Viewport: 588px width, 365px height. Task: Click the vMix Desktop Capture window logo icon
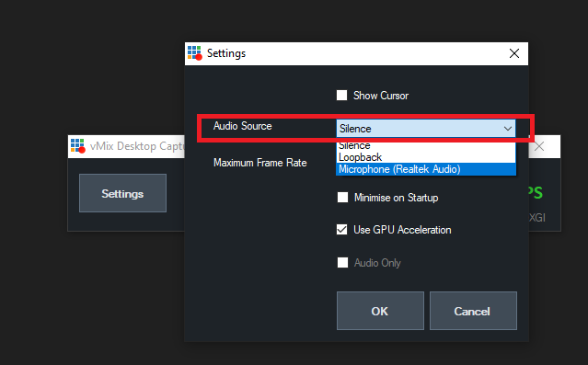coord(78,146)
